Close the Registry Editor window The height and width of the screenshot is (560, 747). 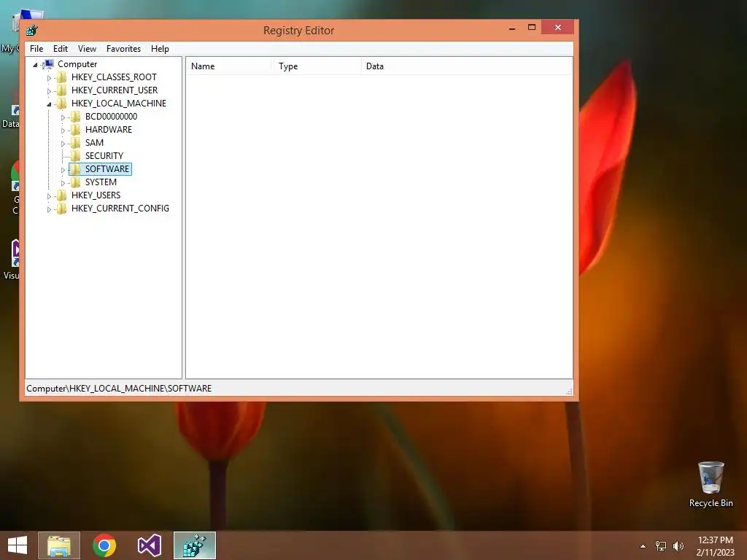[x=558, y=28]
